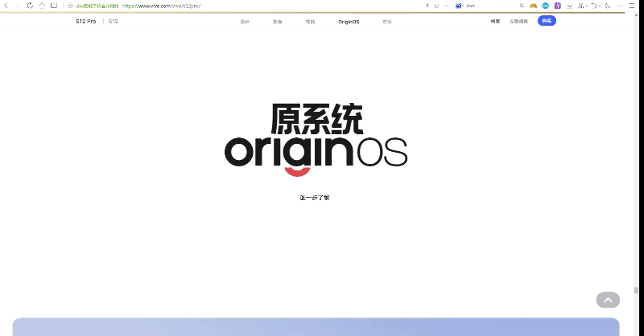Open the browser hamburger main menu

click(632, 6)
